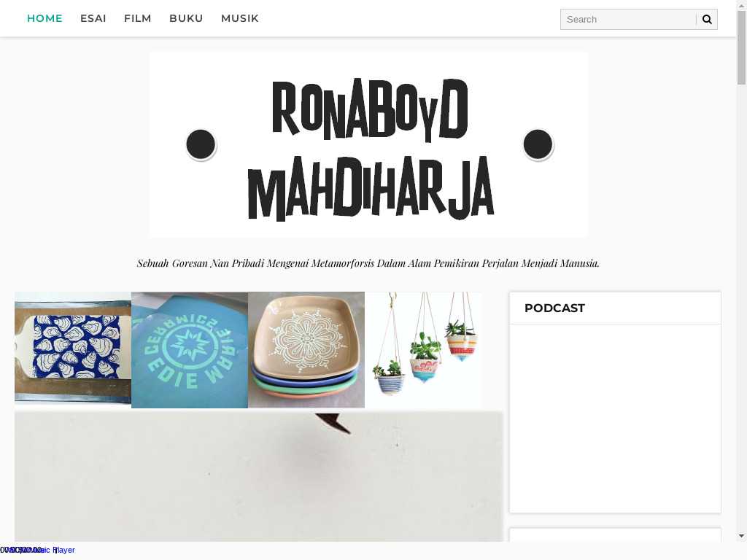Viewport: 747px width, 560px height.
Task: Click the right black slider dot
Action: (x=538, y=144)
